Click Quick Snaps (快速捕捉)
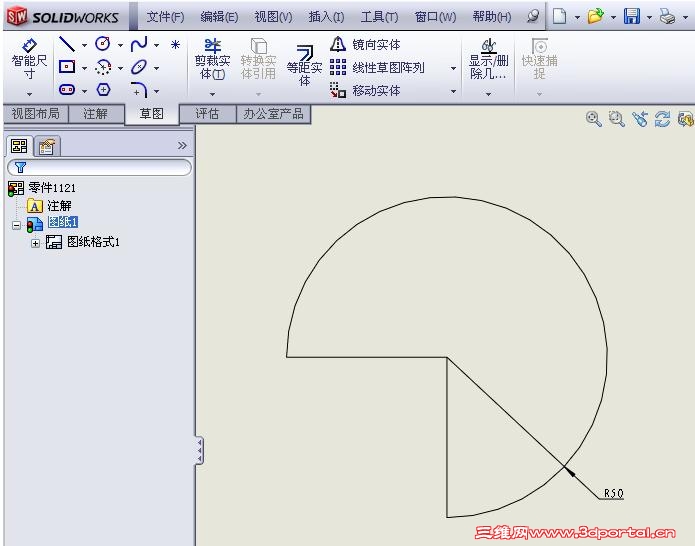Image resolution: width=695 pixels, height=546 pixels. click(x=539, y=59)
